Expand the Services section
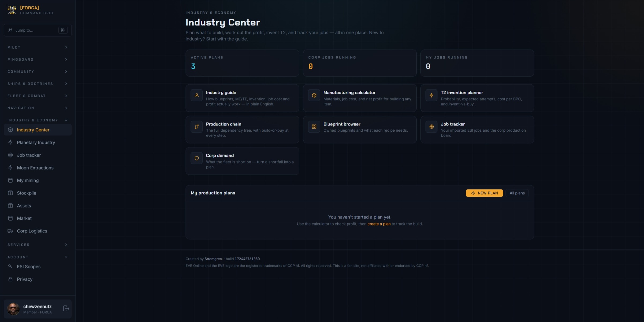644x322 pixels. point(38,245)
